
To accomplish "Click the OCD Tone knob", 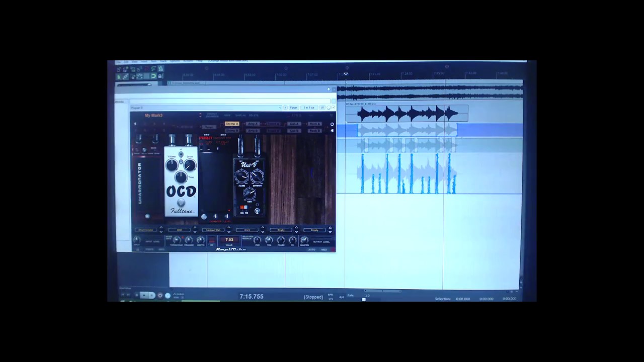I will 181,176.
